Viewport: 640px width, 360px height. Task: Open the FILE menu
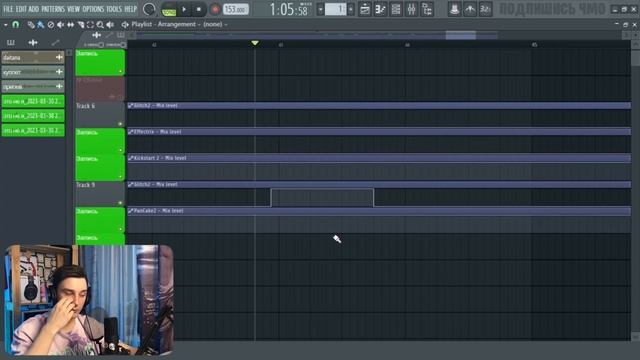tap(8, 9)
